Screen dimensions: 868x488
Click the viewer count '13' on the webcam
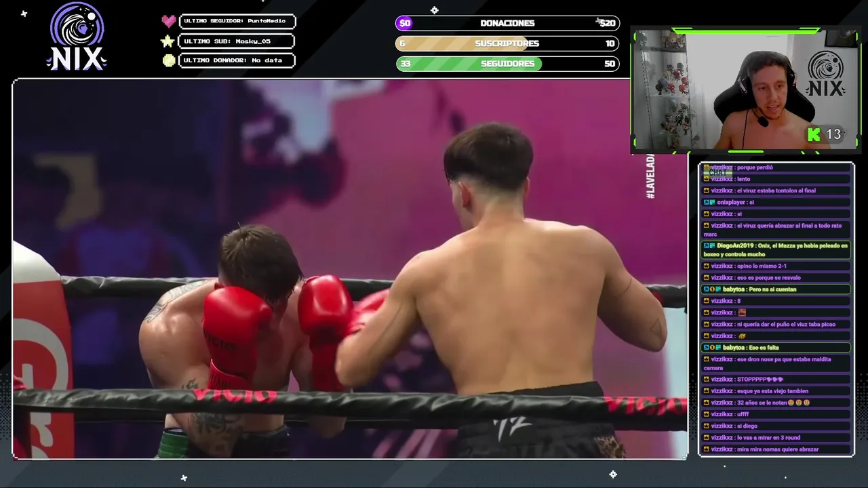[x=833, y=134]
